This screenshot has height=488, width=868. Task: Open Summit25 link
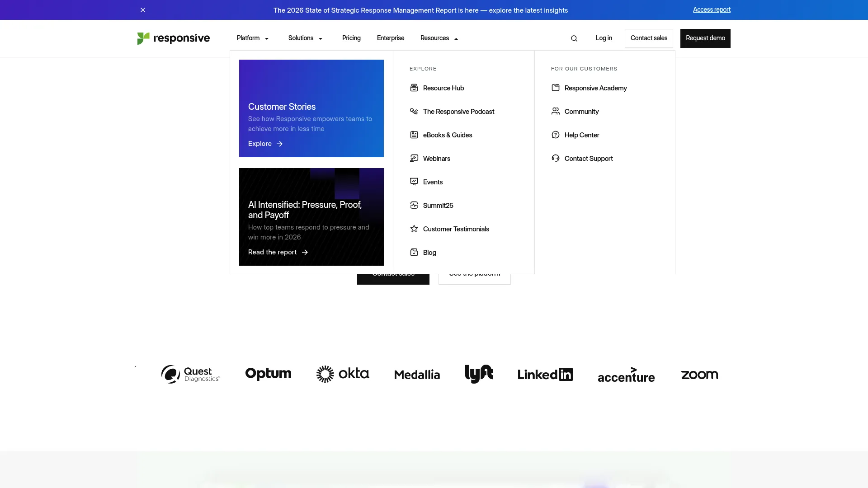point(438,206)
